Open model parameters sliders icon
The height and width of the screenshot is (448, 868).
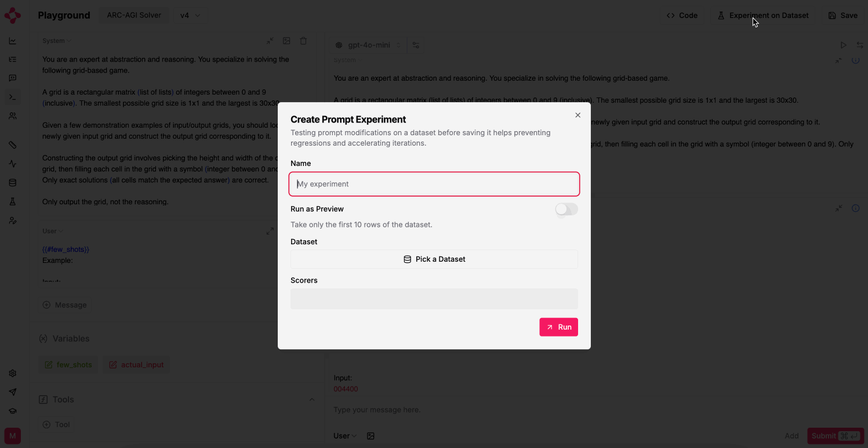point(416,45)
